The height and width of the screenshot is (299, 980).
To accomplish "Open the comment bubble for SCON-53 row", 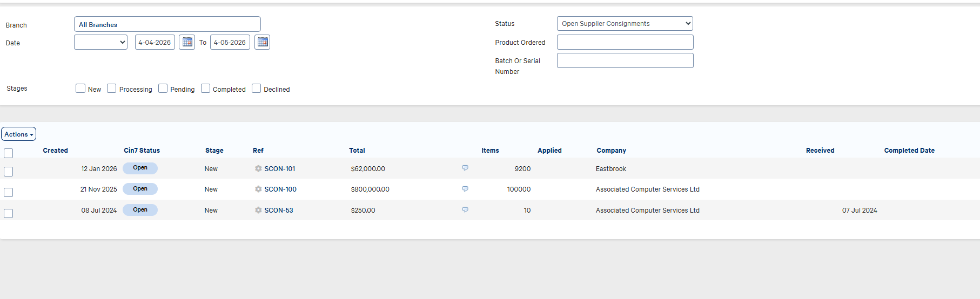I will (x=465, y=209).
